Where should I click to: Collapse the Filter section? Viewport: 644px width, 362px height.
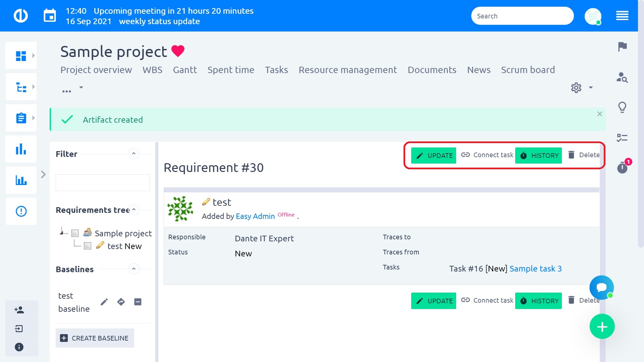pyautogui.click(x=134, y=154)
